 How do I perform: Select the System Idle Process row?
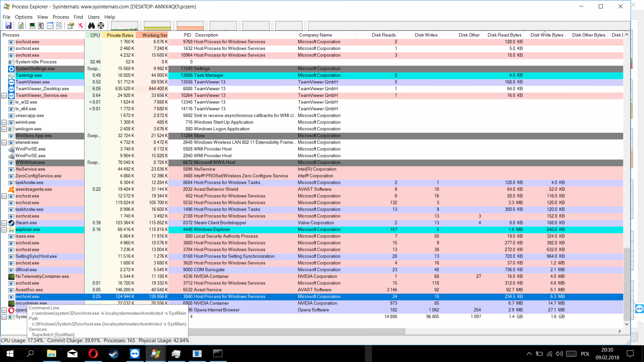point(312,62)
